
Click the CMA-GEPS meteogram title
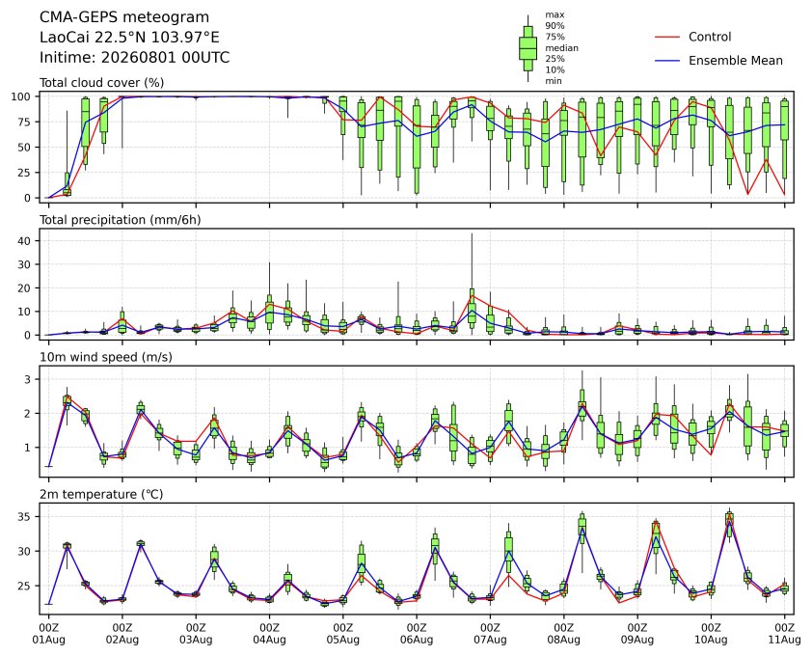pos(124,17)
